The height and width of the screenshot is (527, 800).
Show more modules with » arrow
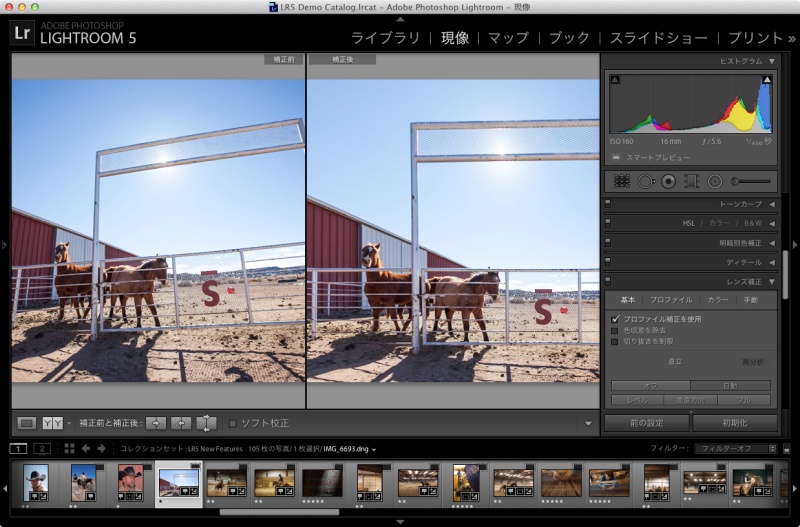click(792, 38)
